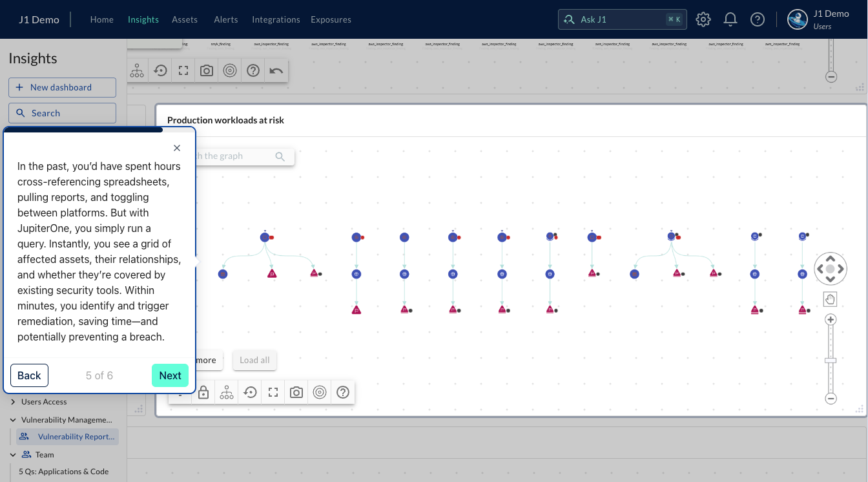Go to the Home tab
The width and height of the screenshot is (868, 482).
point(102,19)
